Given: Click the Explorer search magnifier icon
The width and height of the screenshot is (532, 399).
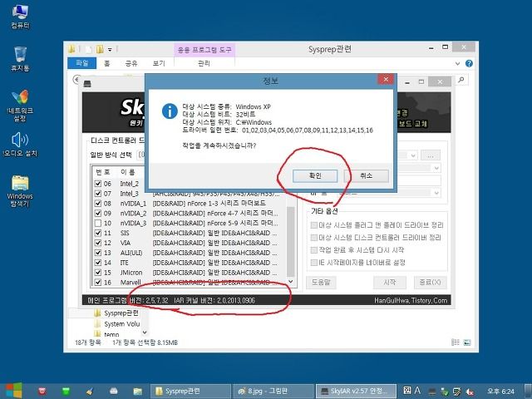Looking at the screenshot, I should [x=461, y=80].
